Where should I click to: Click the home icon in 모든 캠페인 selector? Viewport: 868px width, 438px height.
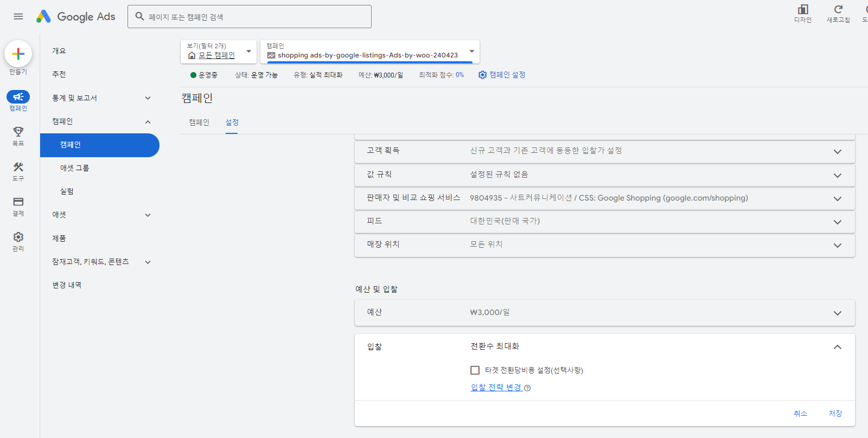coord(192,55)
